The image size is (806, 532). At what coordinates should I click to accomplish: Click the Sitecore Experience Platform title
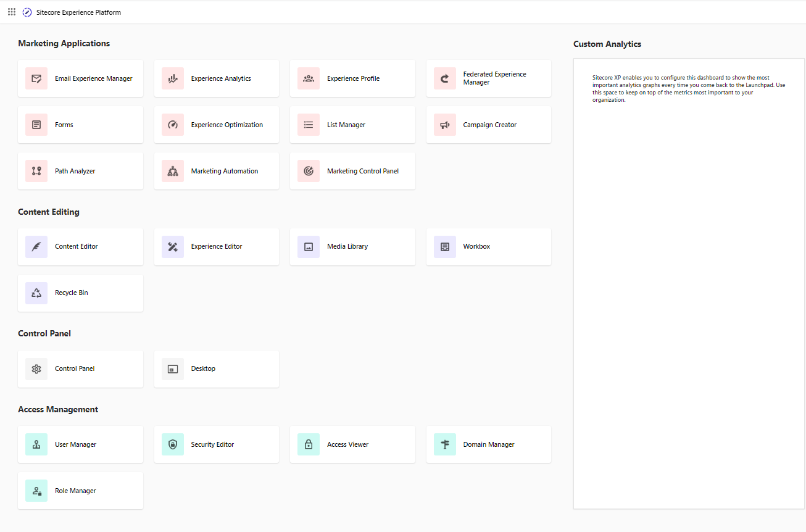click(78, 12)
